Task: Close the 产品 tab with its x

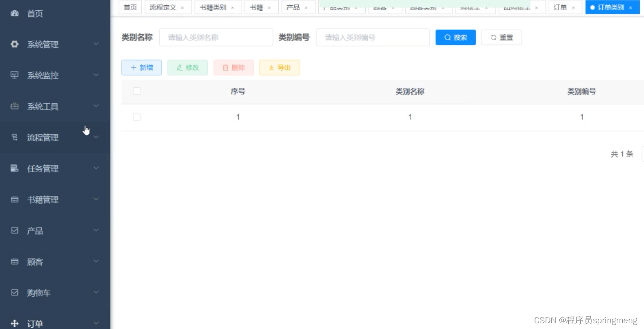Action: coord(306,8)
